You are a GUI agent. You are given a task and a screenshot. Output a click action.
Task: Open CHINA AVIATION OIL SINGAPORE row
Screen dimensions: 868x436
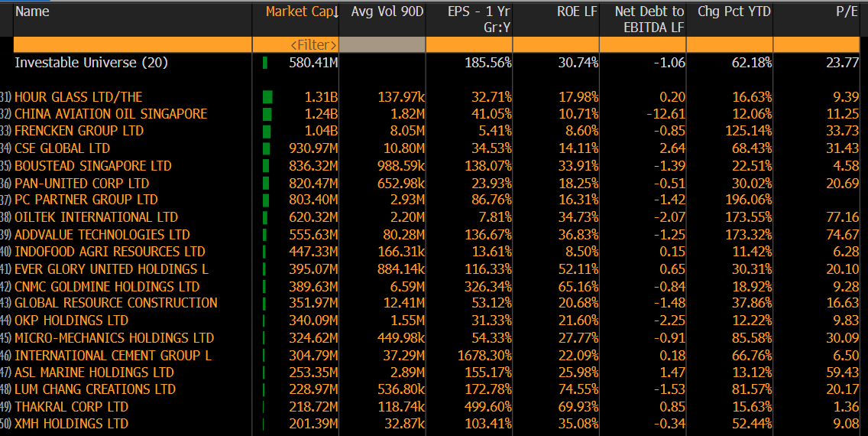coord(436,114)
